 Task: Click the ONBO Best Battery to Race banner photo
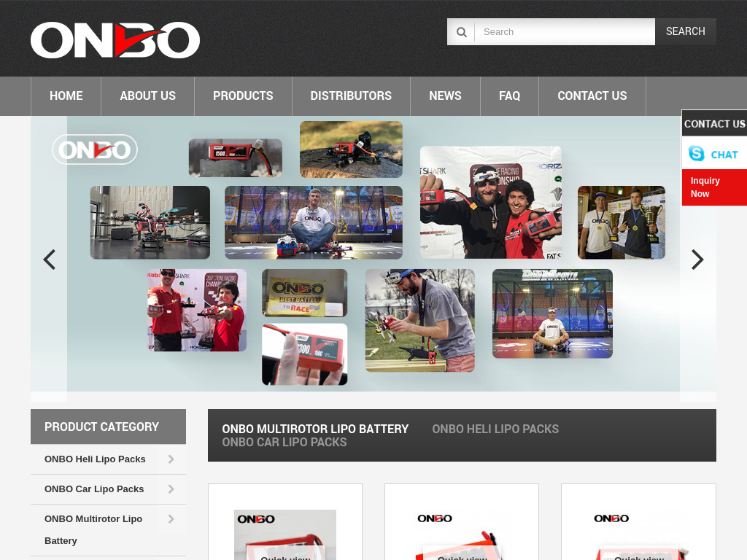[304, 293]
